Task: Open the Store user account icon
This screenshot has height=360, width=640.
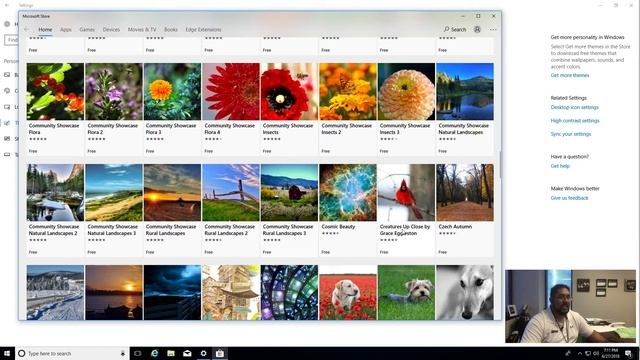Action: pyautogui.click(x=477, y=29)
